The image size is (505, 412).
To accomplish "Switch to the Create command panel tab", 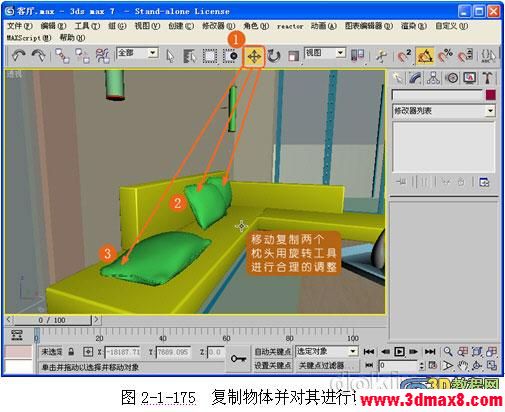I will coord(397,78).
